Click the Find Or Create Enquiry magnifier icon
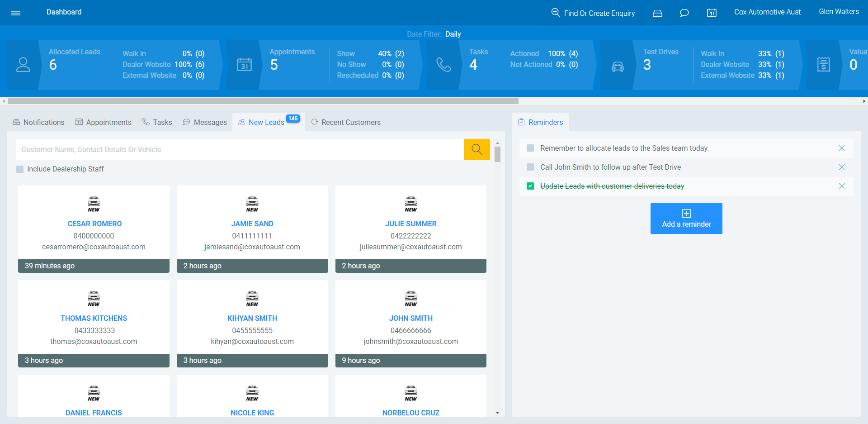868x424 pixels. point(556,12)
